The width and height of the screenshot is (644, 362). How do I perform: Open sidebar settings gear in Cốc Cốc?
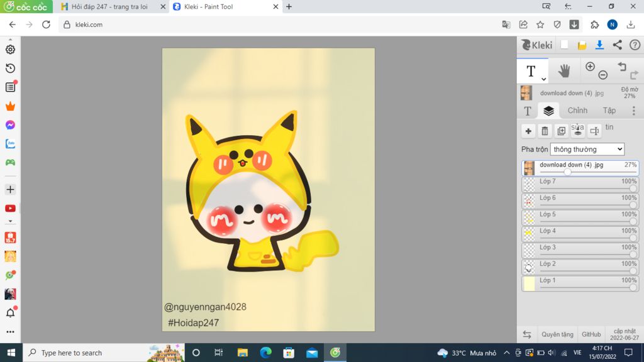10,49
